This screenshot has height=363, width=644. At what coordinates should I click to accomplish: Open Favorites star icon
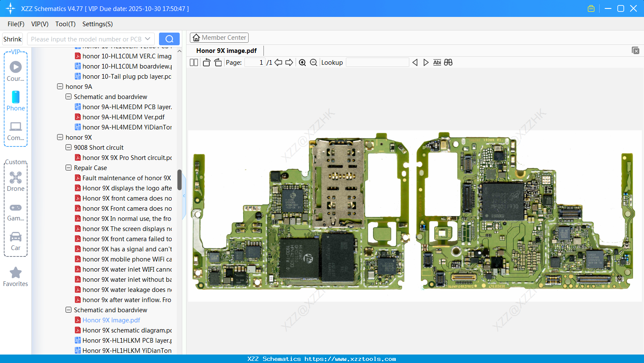pyautogui.click(x=16, y=277)
